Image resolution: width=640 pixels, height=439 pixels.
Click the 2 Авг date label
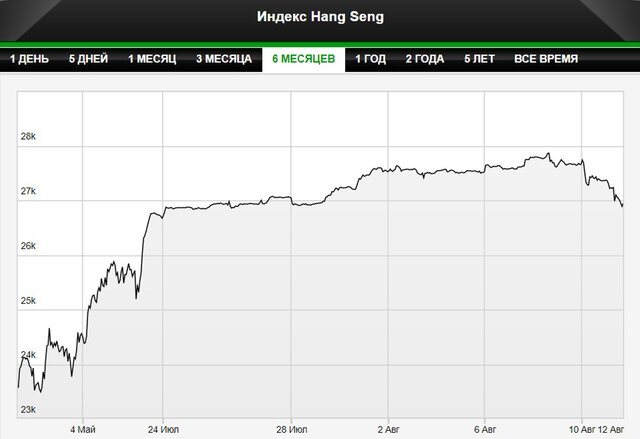click(x=389, y=430)
